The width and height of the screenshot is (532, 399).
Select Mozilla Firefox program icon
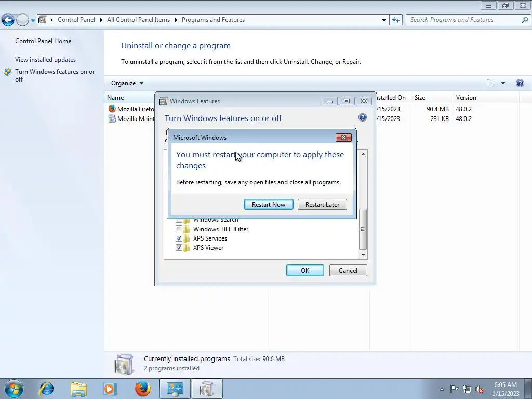pos(112,109)
